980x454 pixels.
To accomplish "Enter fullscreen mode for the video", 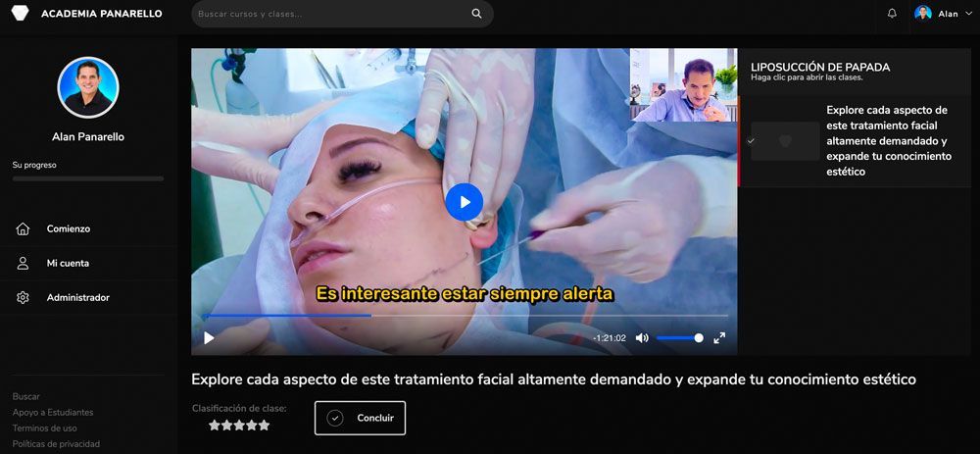I will (x=719, y=337).
